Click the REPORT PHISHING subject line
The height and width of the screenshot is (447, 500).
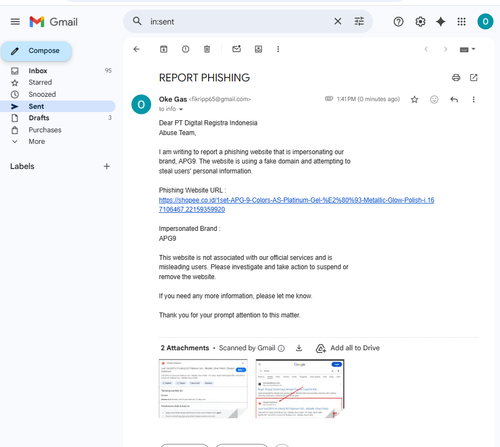[x=204, y=78]
